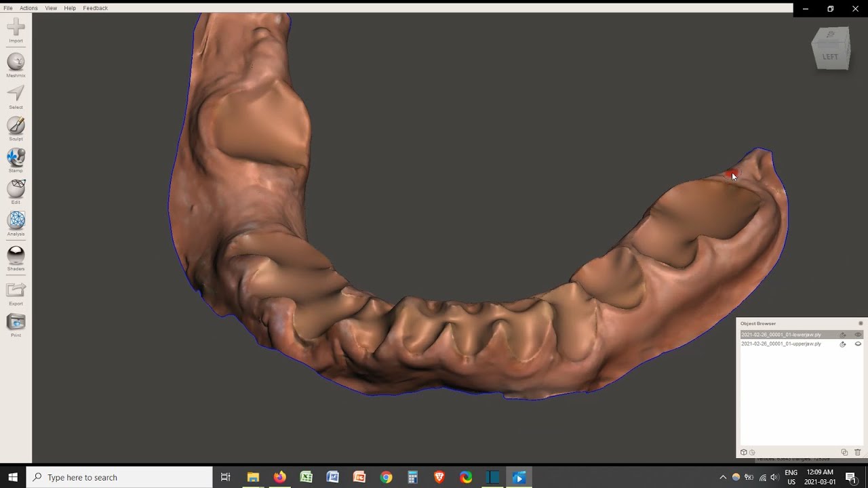Open the Export tool

tap(16, 293)
